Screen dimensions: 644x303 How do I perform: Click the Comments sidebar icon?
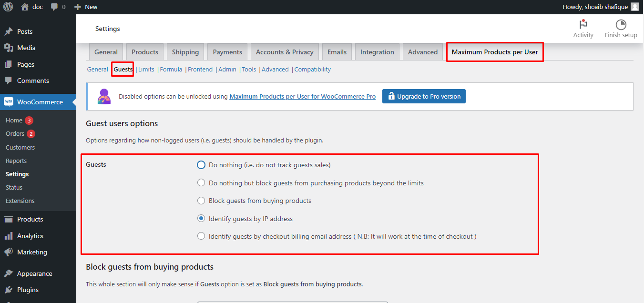tap(9, 81)
